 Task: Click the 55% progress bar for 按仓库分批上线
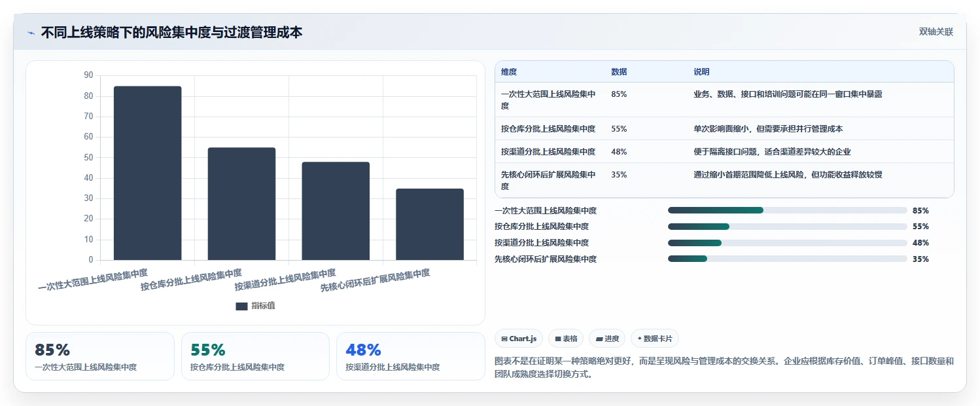coord(788,227)
